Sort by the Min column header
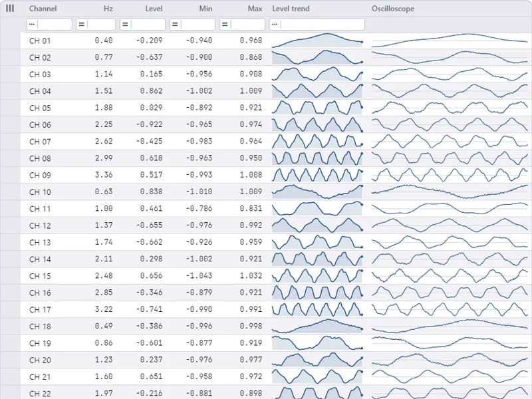This screenshot has height=399, width=532. point(205,9)
